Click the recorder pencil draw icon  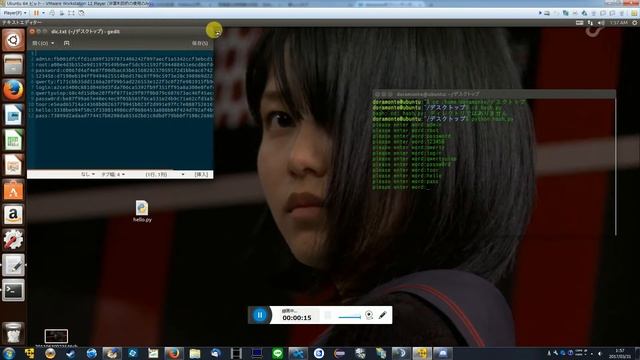382,315
